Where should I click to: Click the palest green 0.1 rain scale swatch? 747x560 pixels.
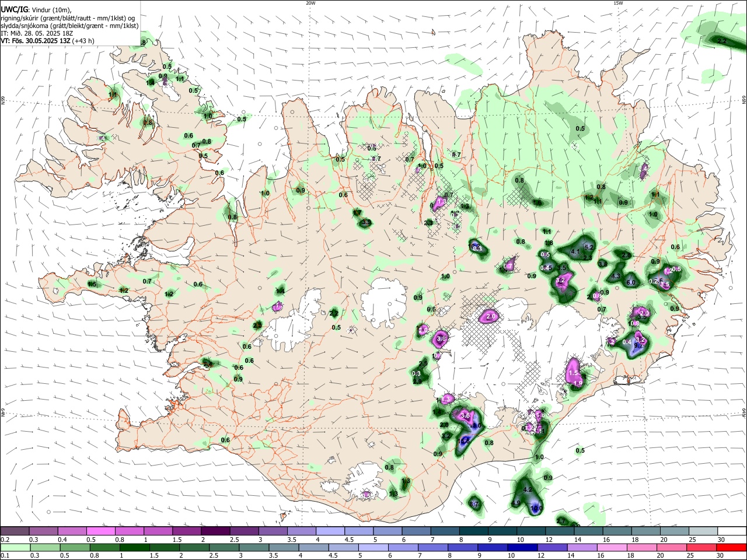pos(15,547)
